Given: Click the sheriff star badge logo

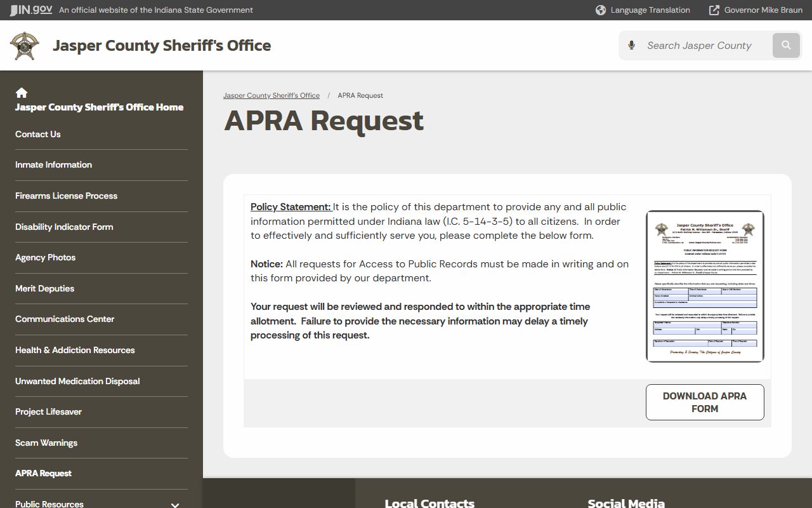Looking at the screenshot, I should point(24,46).
